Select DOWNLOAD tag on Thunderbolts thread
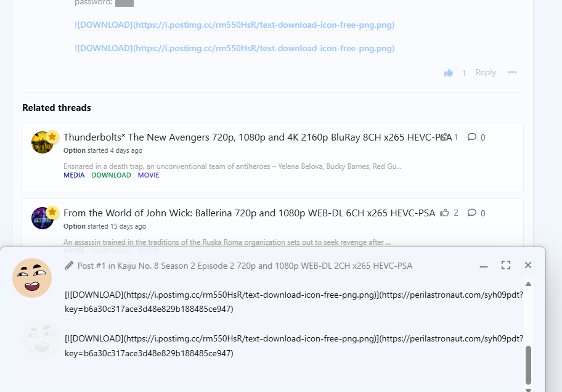562x392 pixels. 111,175
